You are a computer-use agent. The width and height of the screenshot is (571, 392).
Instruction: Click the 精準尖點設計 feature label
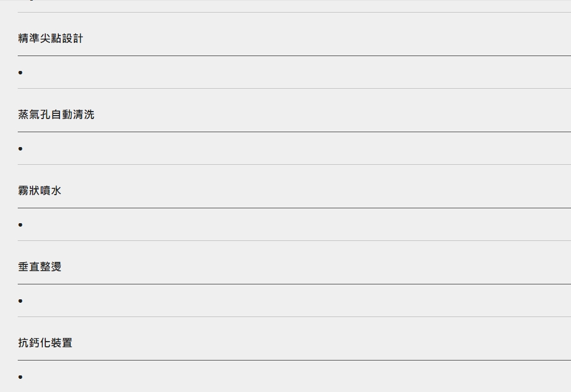point(50,38)
